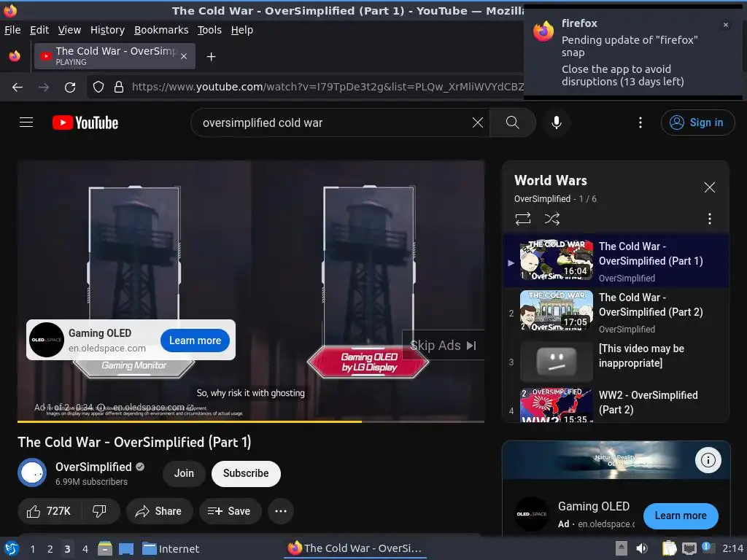Open a new Firefox tab
This screenshot has width=747, height=560.
pyautogui.click(x=211, y=57)
